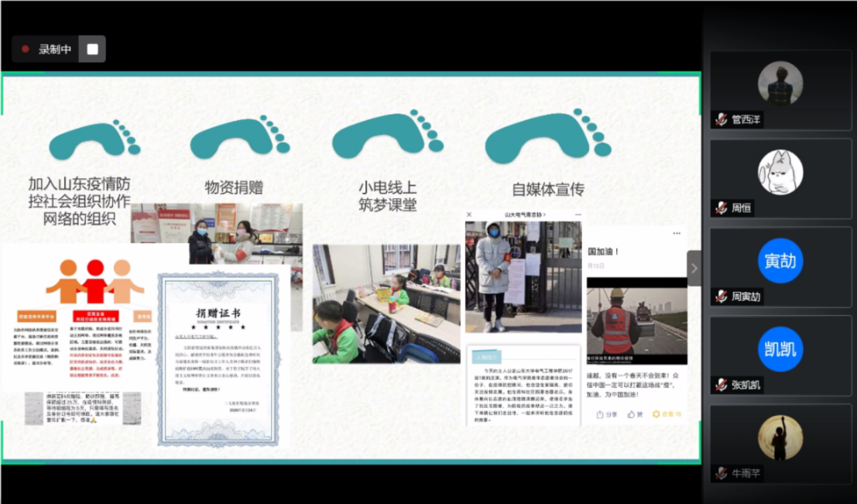This screenshot has height=504, width=857.
Task: Select the rabbit cartoon avatar of 周恒
Action: pos(780,172)
